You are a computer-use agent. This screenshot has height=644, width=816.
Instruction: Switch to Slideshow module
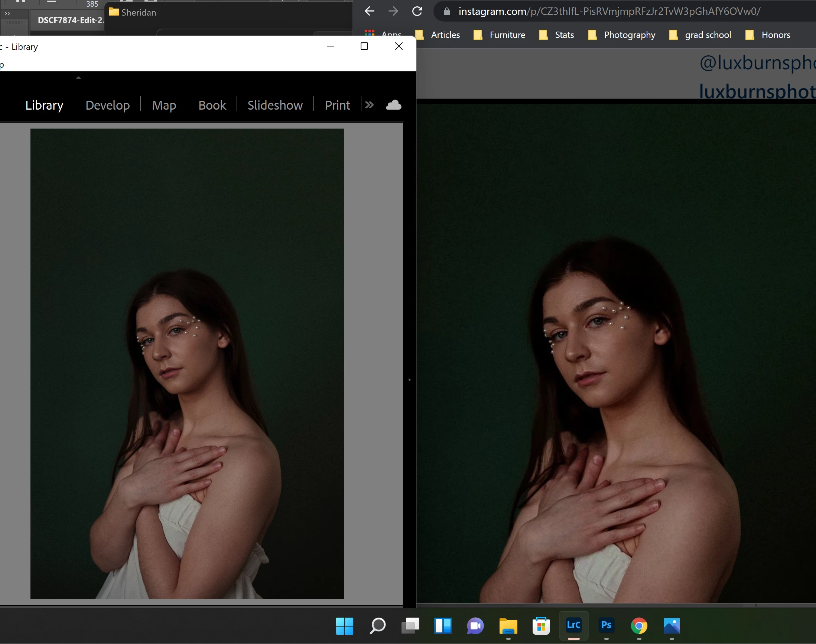click(x=275, y=105)
